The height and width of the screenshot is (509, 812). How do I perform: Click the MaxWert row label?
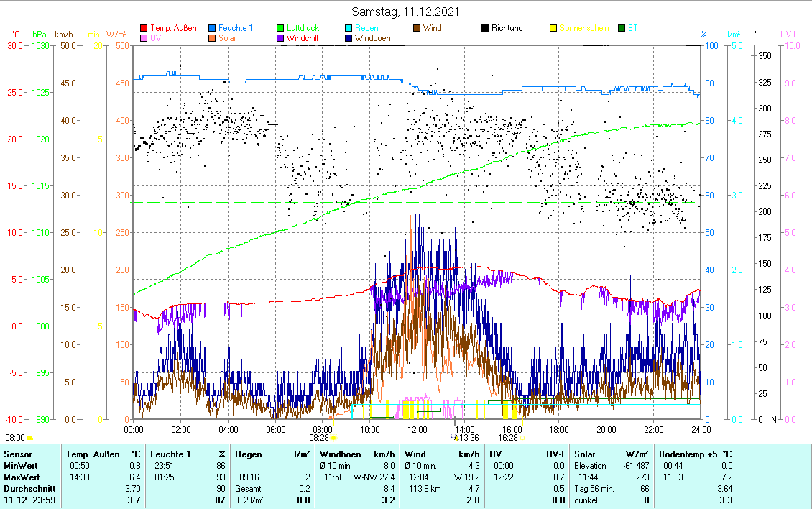20,477
